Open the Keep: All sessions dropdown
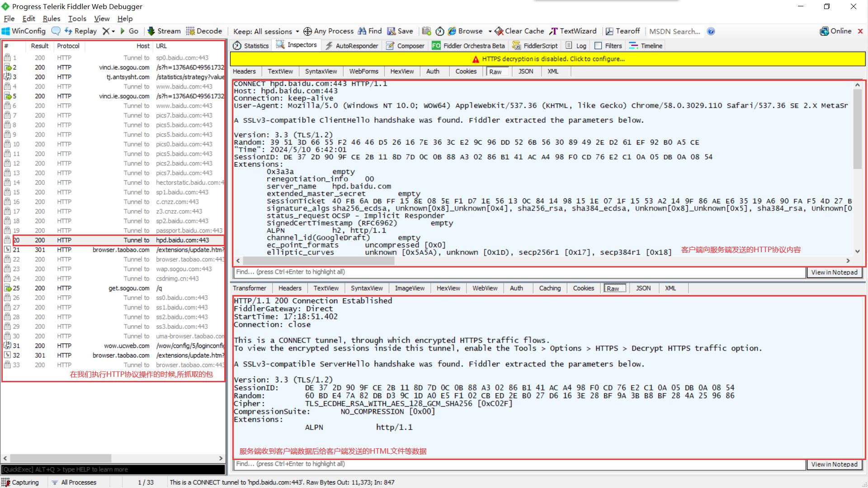Viewport: 868px width, 488px height. [x=266, y=31]
